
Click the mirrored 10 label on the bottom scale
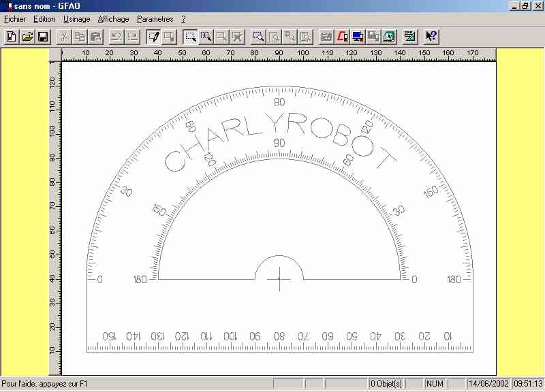(448, 336)
